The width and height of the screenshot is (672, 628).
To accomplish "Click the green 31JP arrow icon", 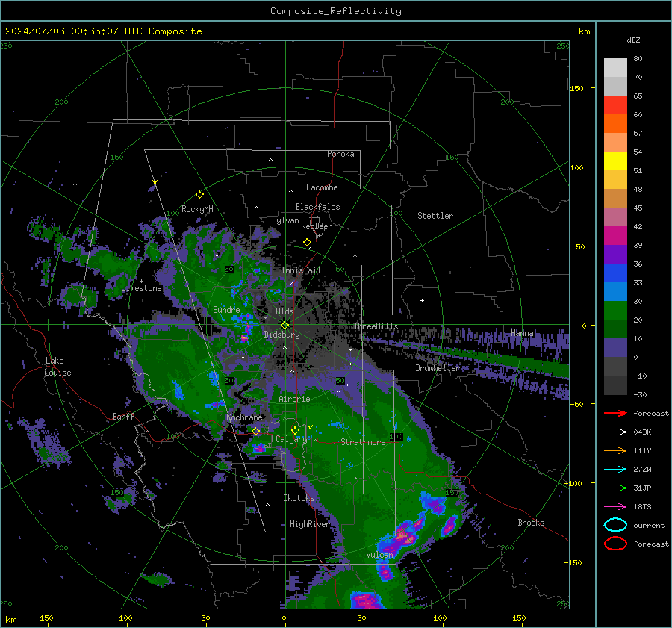I will (x=615, y=488).
